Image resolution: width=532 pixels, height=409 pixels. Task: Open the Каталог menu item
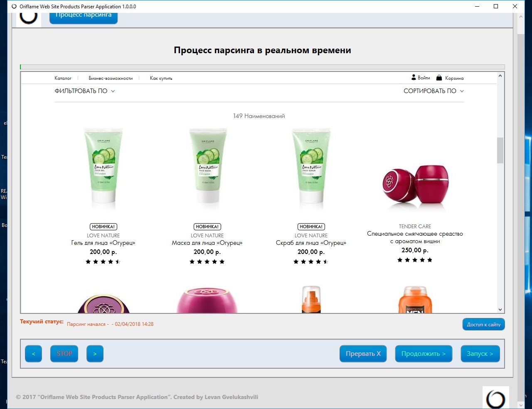tap(63, 78)
